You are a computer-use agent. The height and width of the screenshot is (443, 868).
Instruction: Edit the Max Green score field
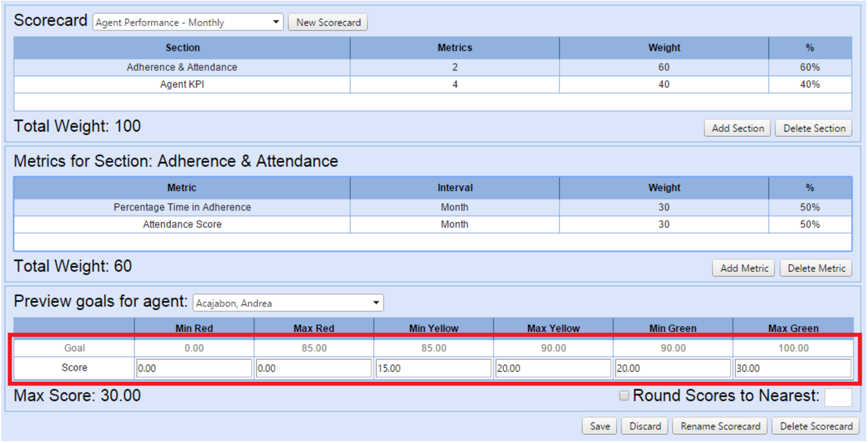pos(792,368)
